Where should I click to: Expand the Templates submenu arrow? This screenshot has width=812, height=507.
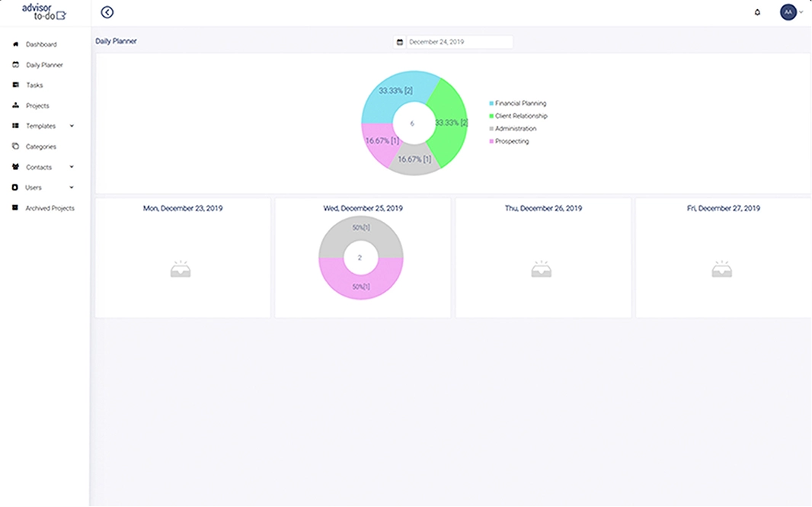72,127
